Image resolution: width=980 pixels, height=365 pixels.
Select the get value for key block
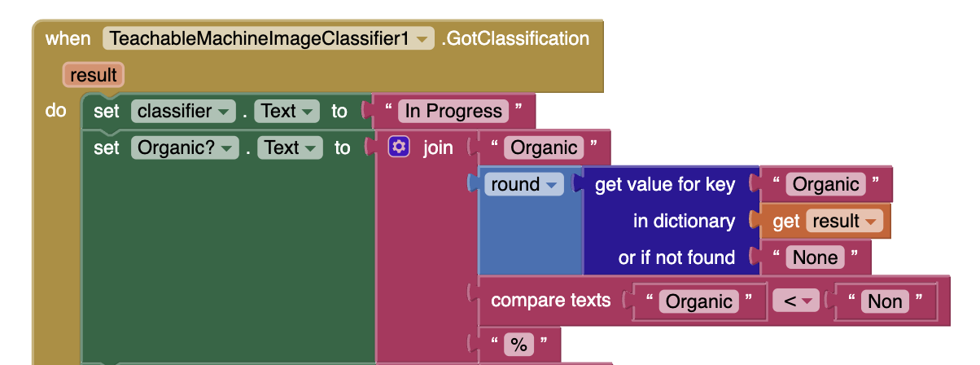pos(664,186)
